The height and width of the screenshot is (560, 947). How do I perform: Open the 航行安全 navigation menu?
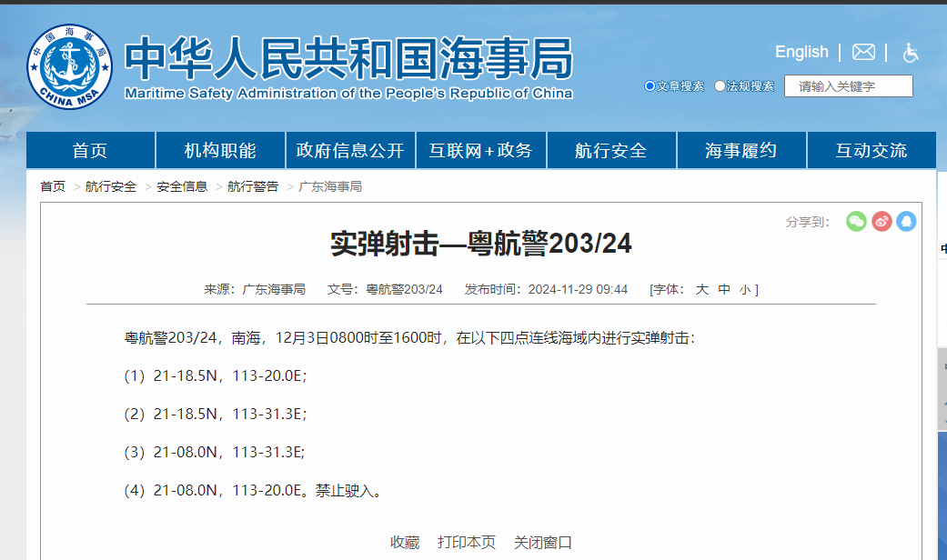click(610, 151)
